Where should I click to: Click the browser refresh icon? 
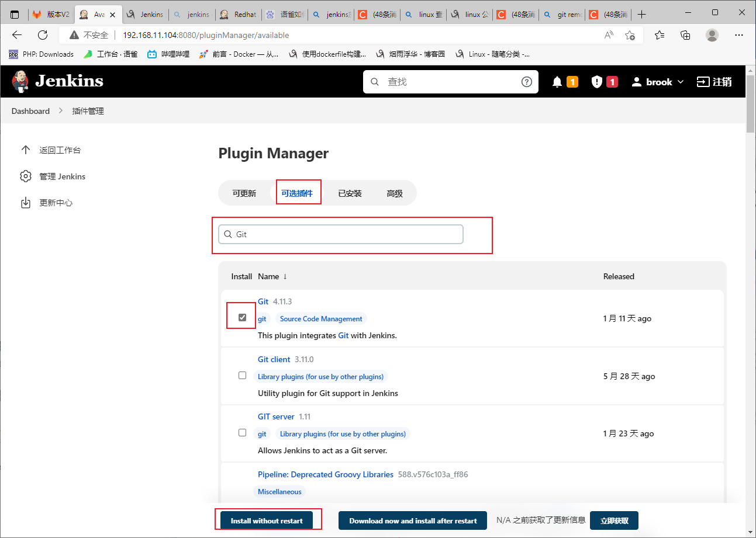(x=43, y=35)
